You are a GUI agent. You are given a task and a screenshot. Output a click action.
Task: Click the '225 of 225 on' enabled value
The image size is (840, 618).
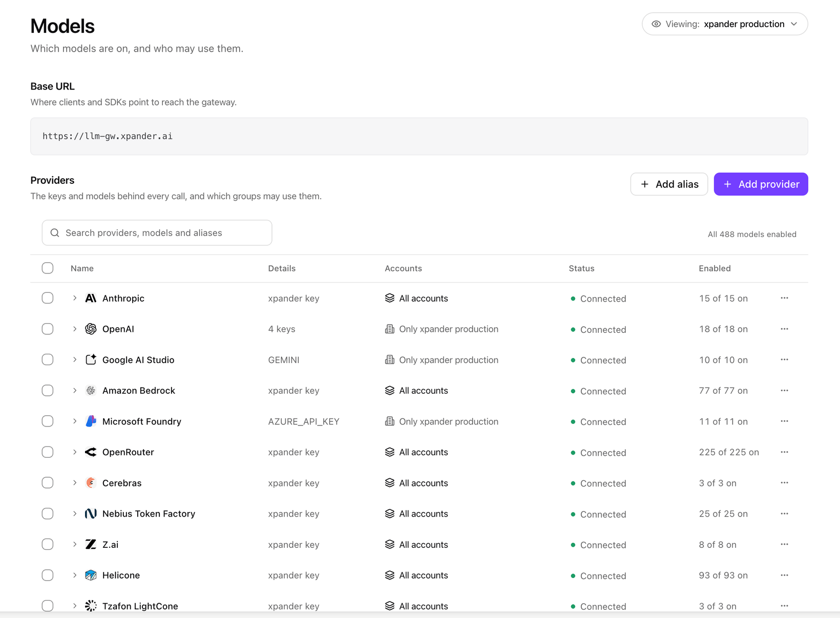tap(729, 452)
